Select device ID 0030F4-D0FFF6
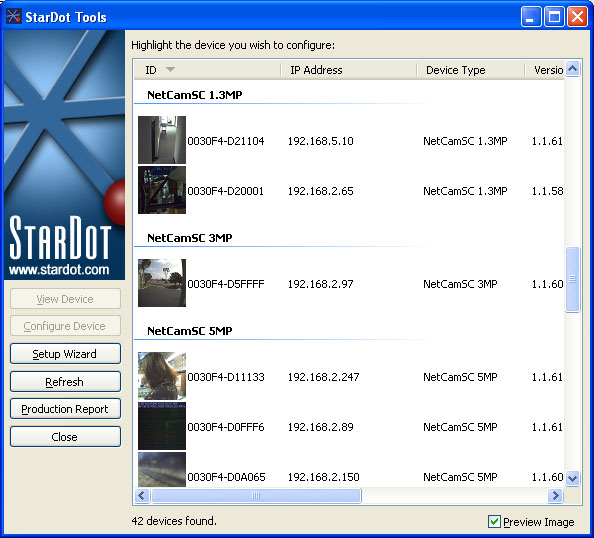The image size is (594, 538). pyautogui.click(x=226, y=427)
